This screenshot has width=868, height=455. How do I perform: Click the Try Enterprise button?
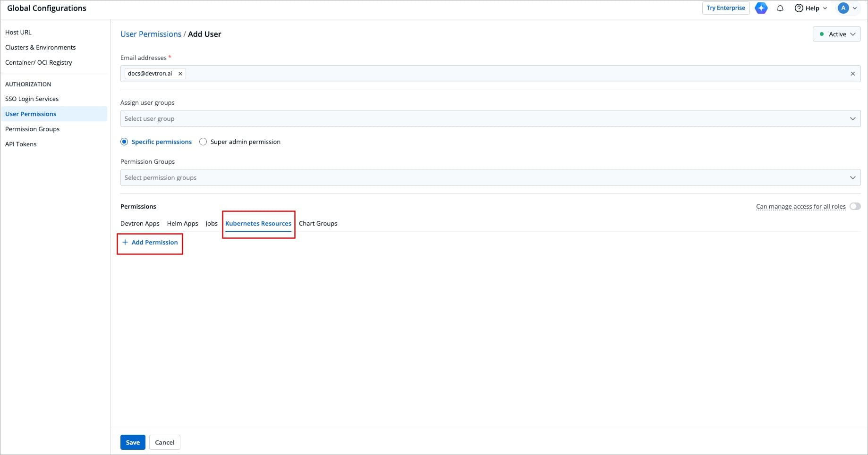(725, 8)
